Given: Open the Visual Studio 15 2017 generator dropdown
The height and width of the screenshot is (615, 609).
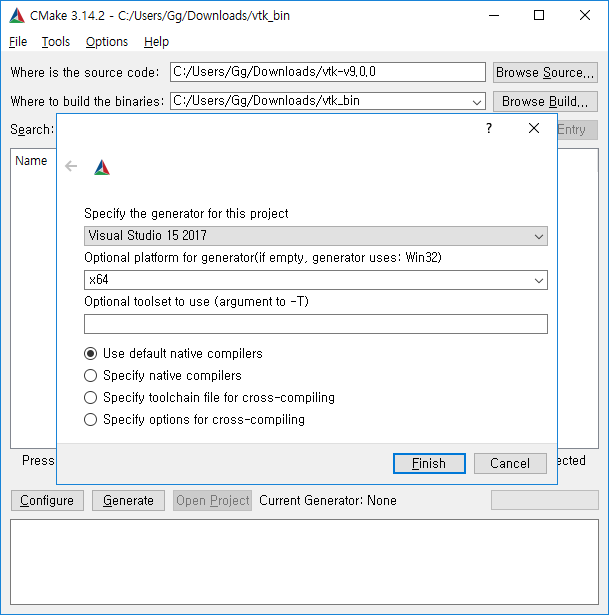Looking at the screenshot, I should pyautogui.click(x=316, y=236).
